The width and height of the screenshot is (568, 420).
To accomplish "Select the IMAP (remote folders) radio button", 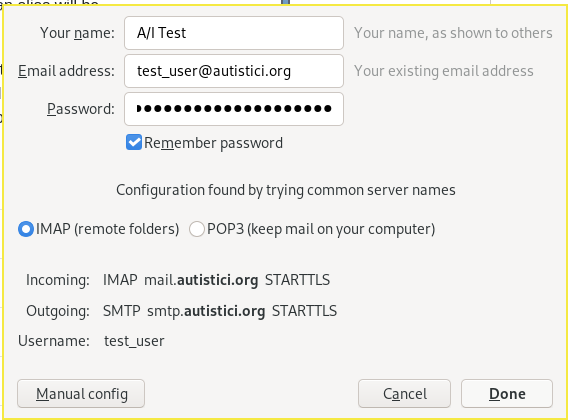I will point(26,229).
